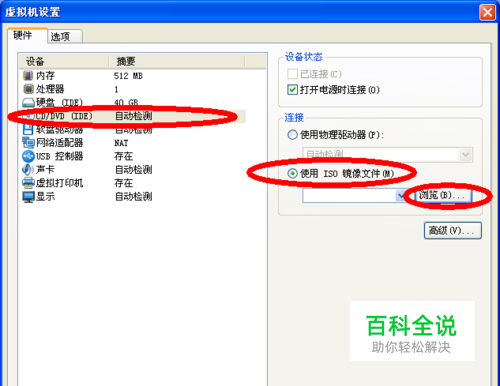Click 存在 in the 虚拟打印机 row

(x=124, y=183)
